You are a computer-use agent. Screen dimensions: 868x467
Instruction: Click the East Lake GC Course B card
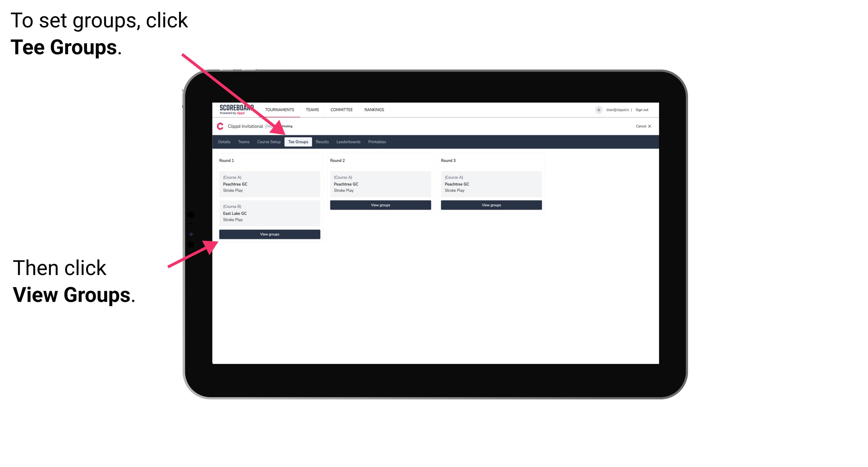pyautogui.click(x=269, y=213)
